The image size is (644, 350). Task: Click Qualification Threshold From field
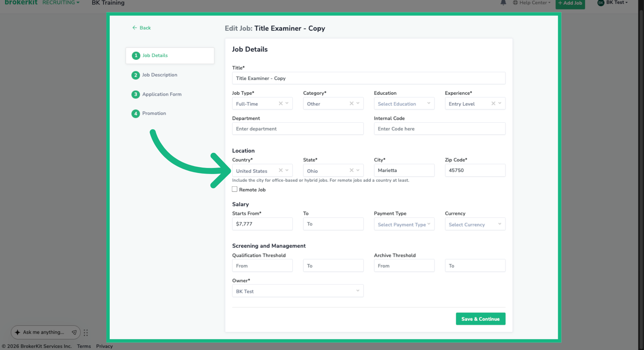pyautogui.click(x=262, y=266)
